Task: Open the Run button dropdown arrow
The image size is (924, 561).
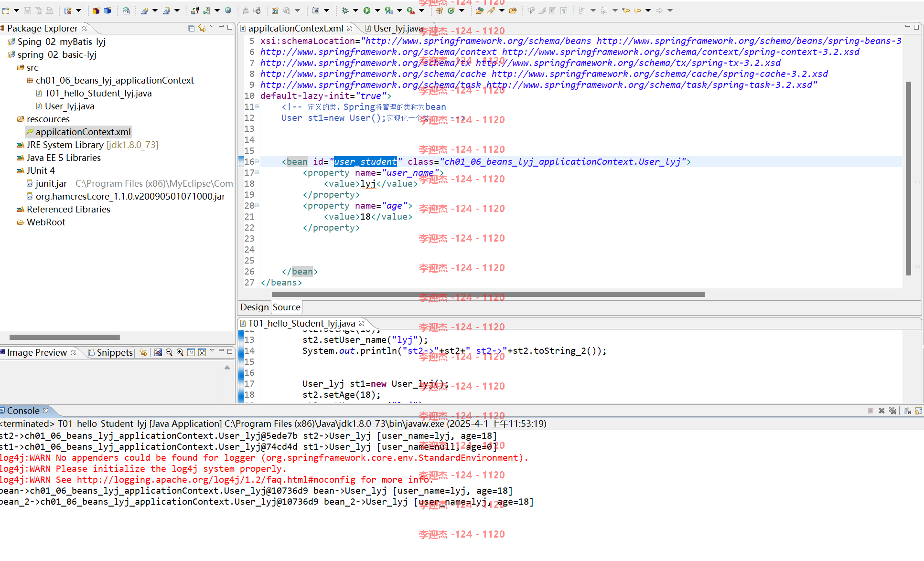Action: (x=377, y=11)
